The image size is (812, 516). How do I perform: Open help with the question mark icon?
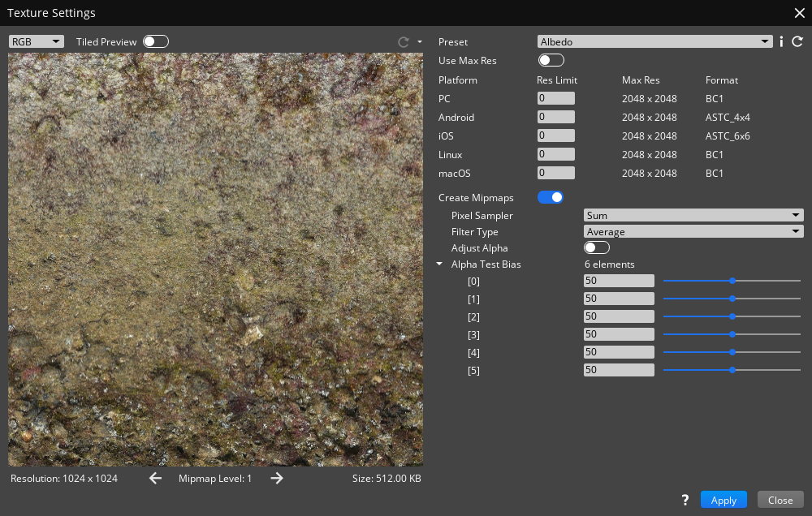tap(685, 500)
